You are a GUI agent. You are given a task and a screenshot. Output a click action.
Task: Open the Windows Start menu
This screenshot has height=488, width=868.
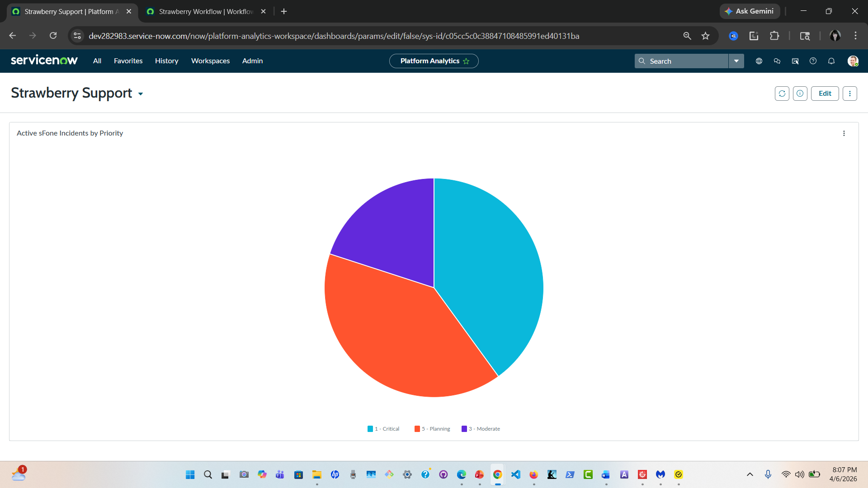tap(190, 474)
